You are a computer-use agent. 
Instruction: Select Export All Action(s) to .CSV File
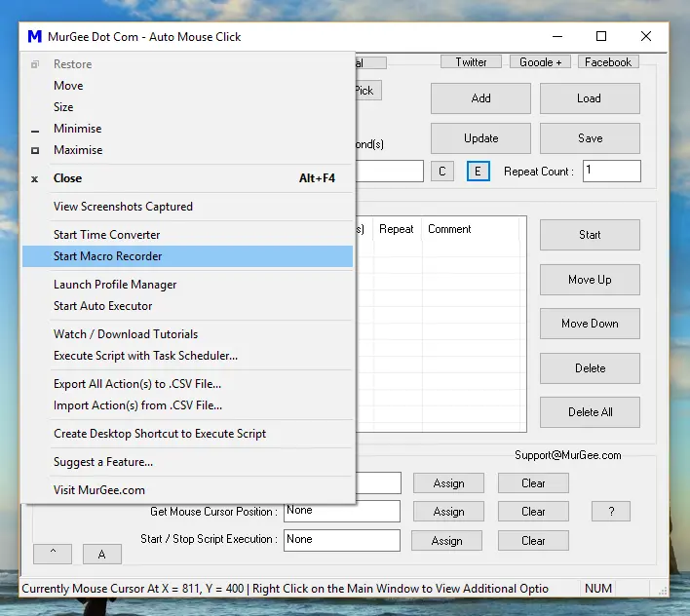tap(137, 384)
